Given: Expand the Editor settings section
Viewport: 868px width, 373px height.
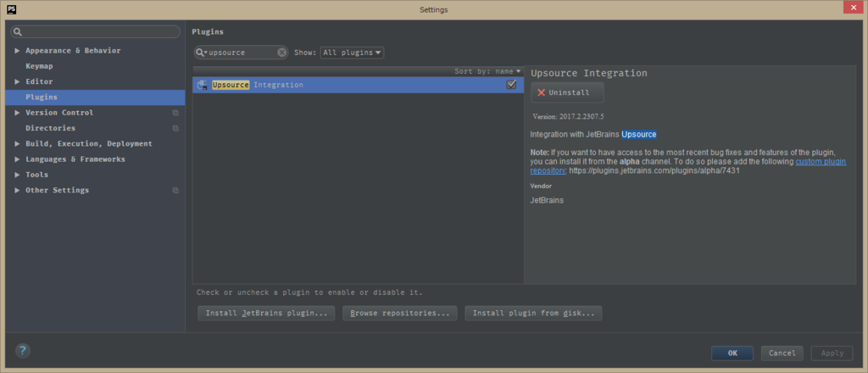Looking at the screenshot, I should [x=17, y=82].
